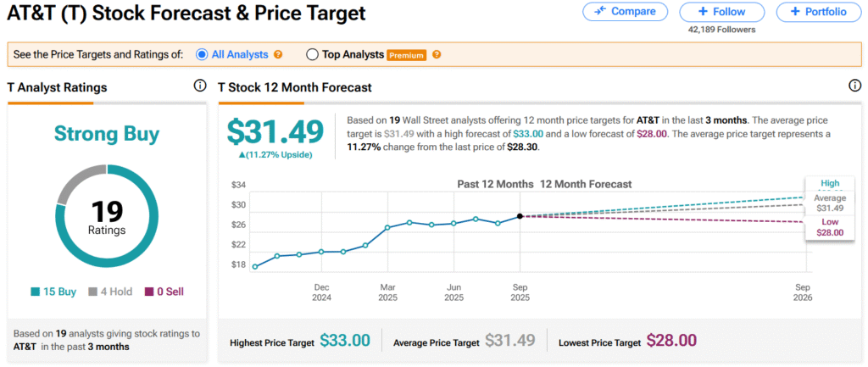Screen dimensions: 868x367
Task: Click the Premium badge for Top Analysts
Action: (x=405, y=55)
